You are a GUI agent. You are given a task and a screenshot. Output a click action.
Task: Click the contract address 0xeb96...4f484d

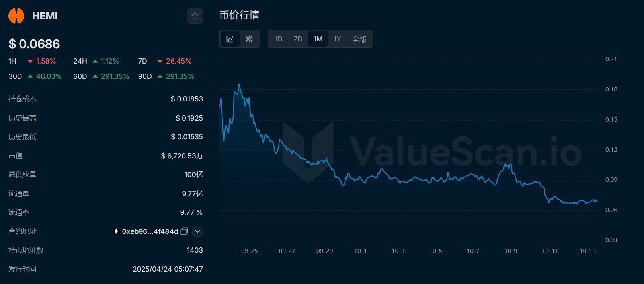coord(150,231)
